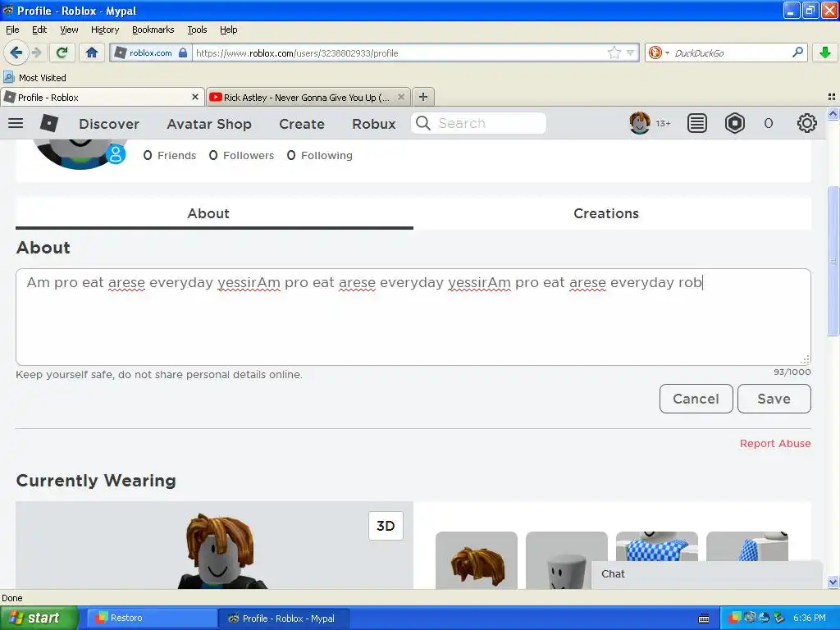Image resolution: width=840 pixels, height=630 pixels.
Task: Toggle the 3D avatar view button
Action: tap(386, 526)
